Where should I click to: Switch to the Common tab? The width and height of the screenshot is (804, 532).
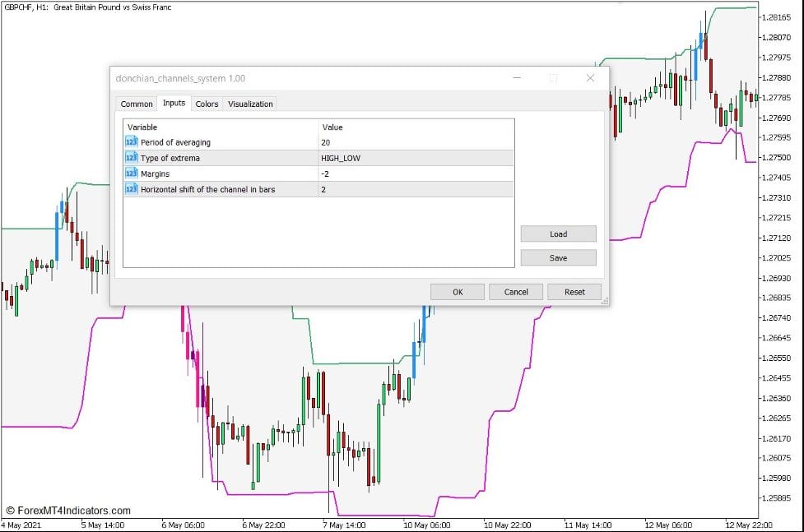coord(135,104)
